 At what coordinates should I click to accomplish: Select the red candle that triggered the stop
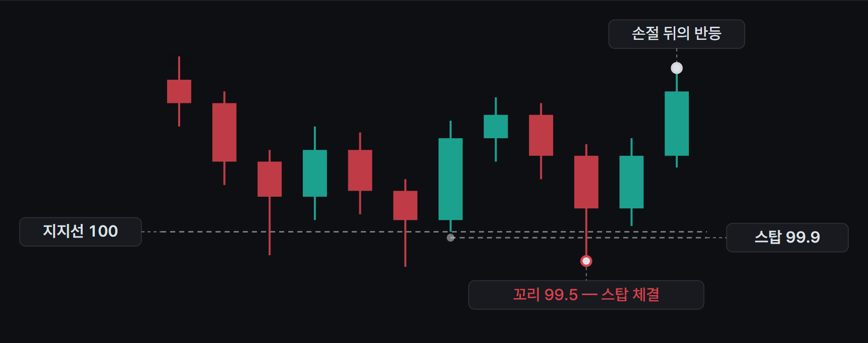tap(586, 182)
